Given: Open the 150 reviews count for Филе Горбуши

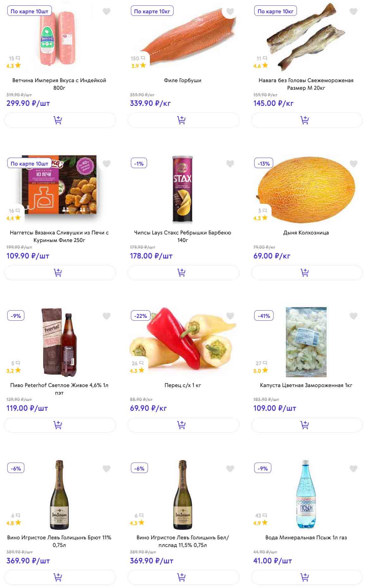Looking at the screenshot, I should point(138,58).
